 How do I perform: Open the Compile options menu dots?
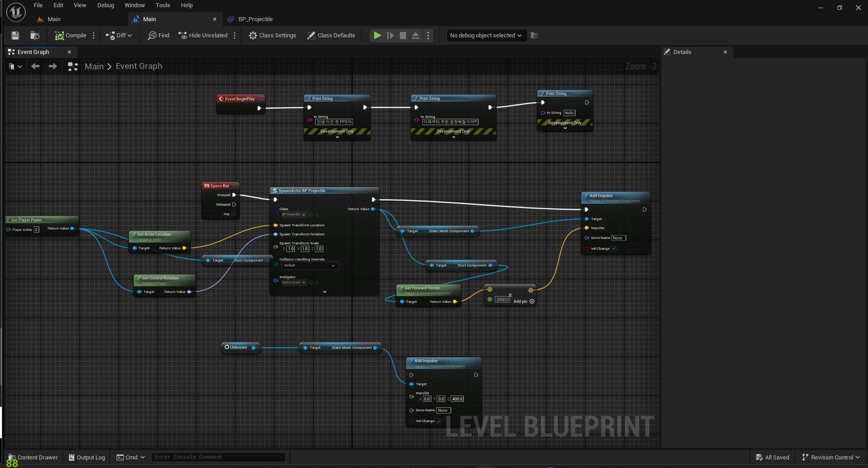coord(94,36)
